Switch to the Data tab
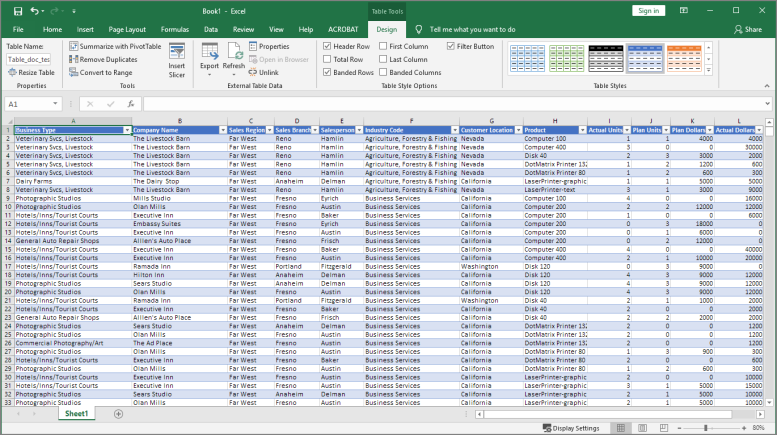This screenshot has width=777, height=435. [x=211, y=29]
